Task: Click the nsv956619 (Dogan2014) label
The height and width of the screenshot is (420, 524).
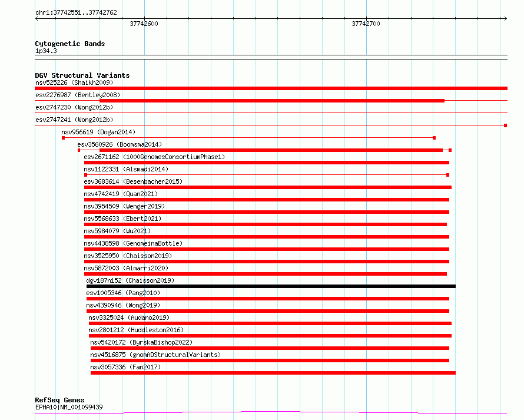Action: [x=98, y=132]
